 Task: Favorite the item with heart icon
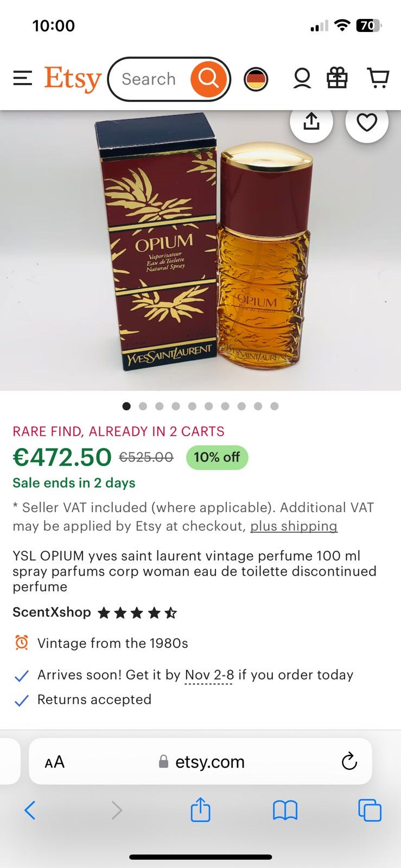click(367, 122)
